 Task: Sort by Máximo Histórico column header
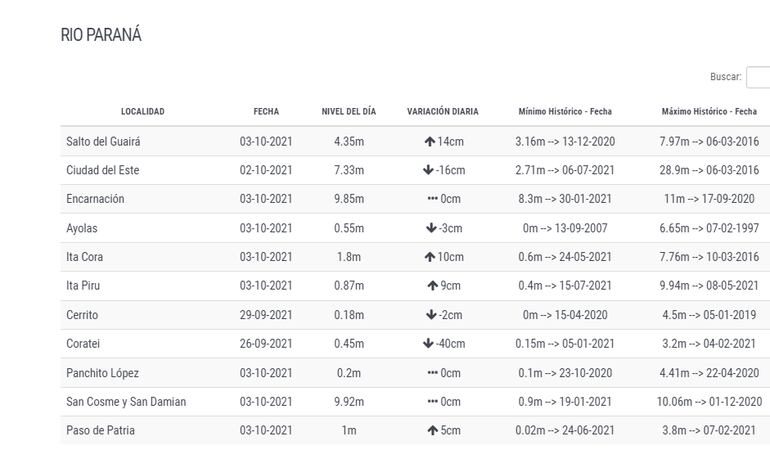point(709,111)
